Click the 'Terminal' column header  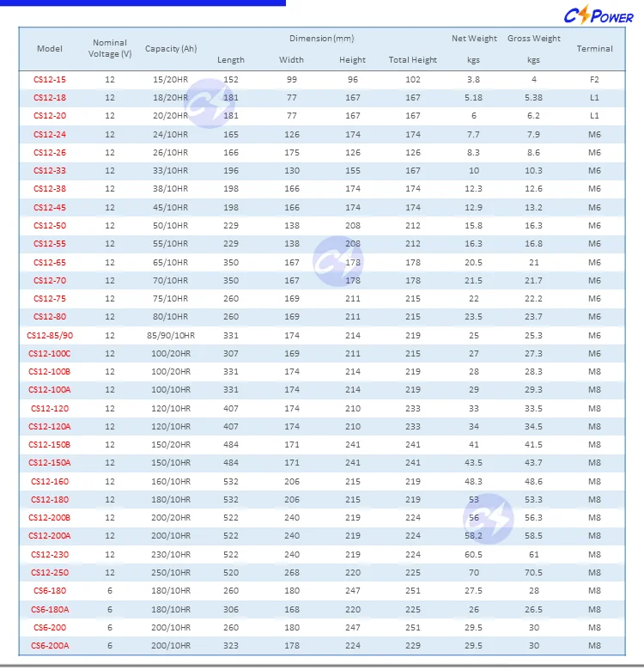[594, 49]
